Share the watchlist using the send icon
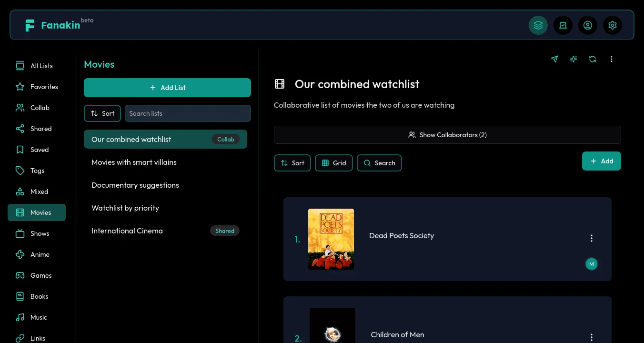The image size is (644, 343). pos(554,59)
